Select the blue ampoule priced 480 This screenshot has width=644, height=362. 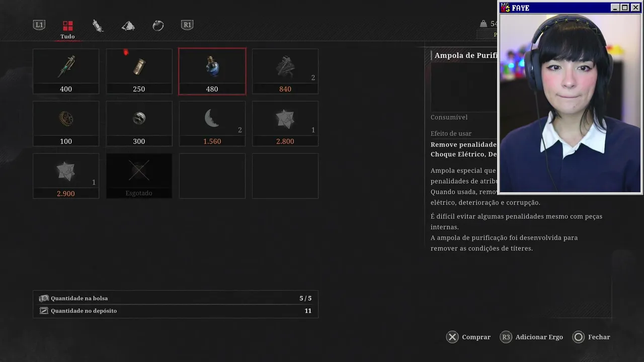pyautogui.click(x=212, y=71)
